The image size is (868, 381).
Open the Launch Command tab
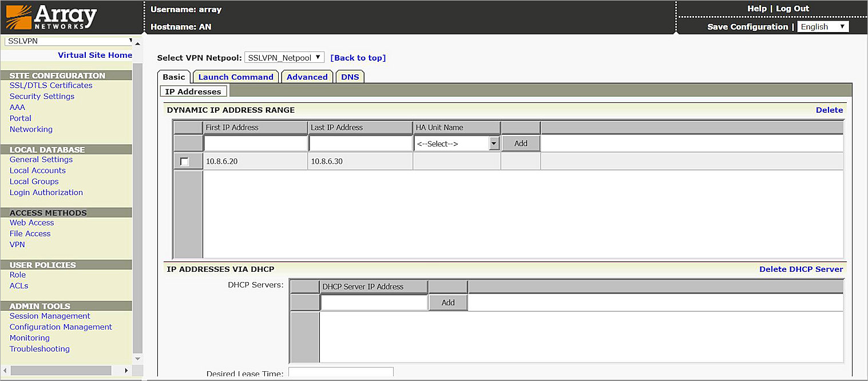pyautogui.click(x=235, y=76)
